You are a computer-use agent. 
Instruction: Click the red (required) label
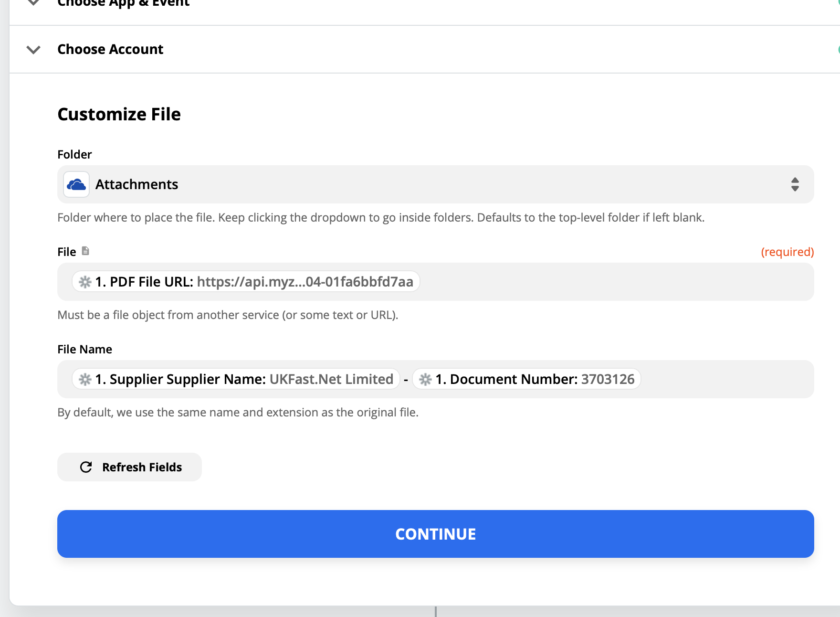point(787,252)
